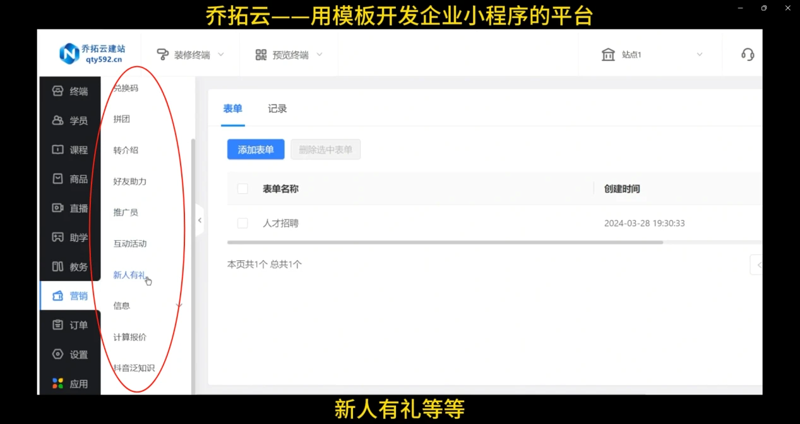Select all forms header checkbox
Screen dimensions: 800x424
click(243, 189)
